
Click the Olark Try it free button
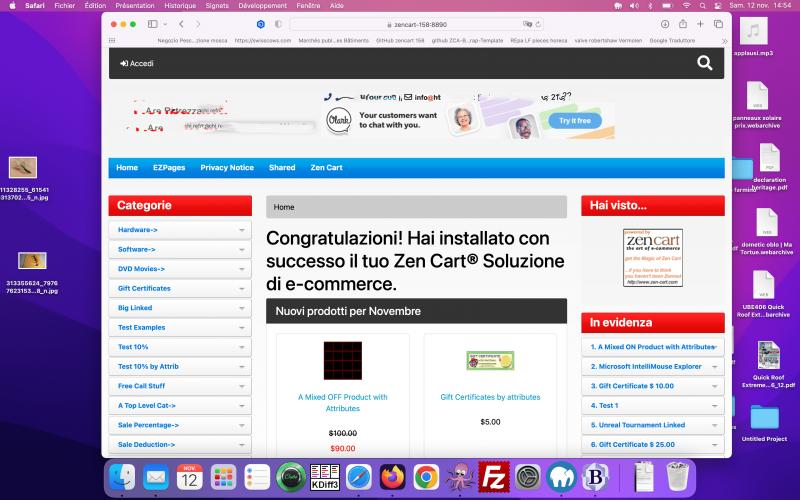pos(574,121)
